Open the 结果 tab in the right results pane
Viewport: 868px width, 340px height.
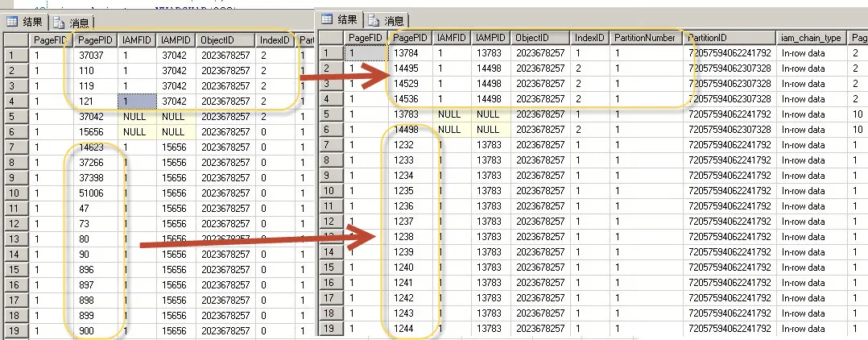click(339, 20)
